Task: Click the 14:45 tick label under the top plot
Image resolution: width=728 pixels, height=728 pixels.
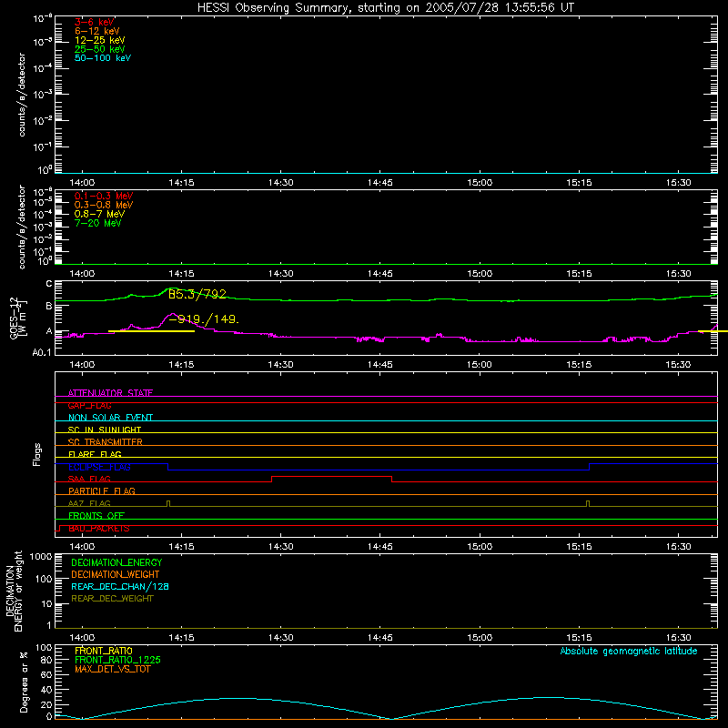Action: tap(379, 183)
